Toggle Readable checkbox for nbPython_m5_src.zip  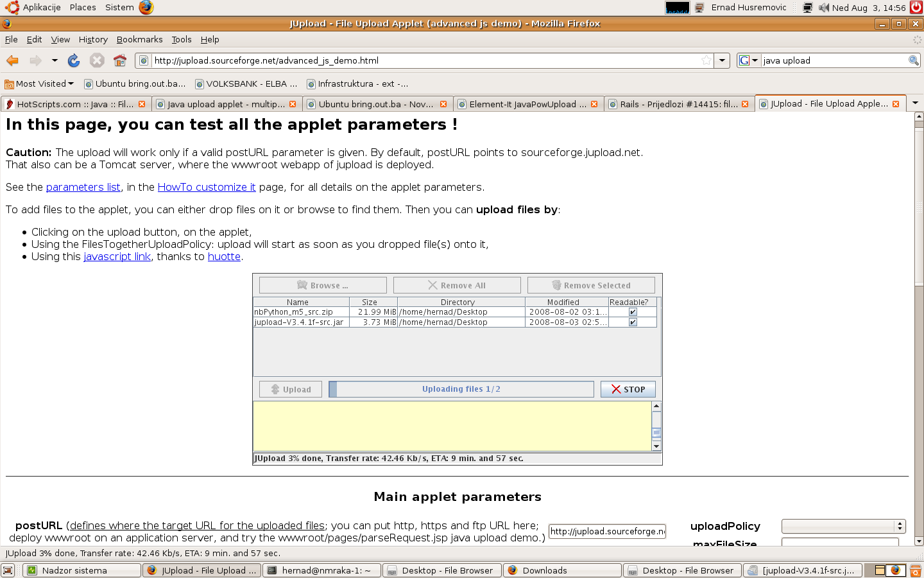coord(633,312)
